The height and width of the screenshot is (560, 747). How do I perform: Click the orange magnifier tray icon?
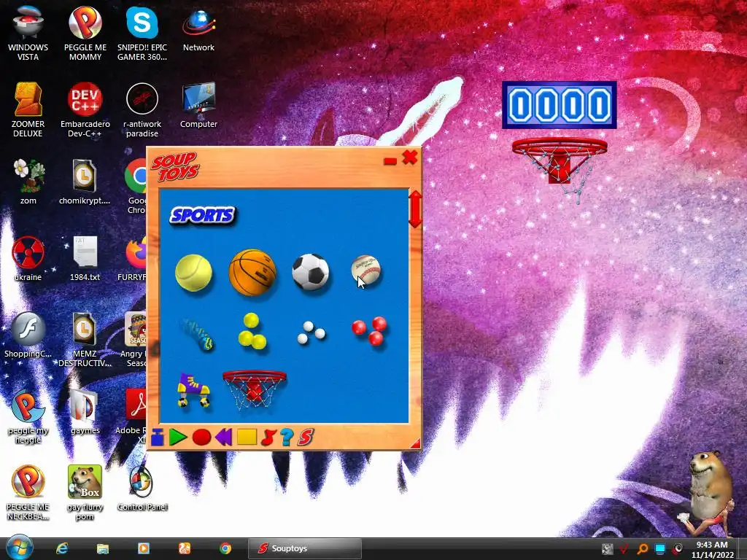tap(642, 550)
